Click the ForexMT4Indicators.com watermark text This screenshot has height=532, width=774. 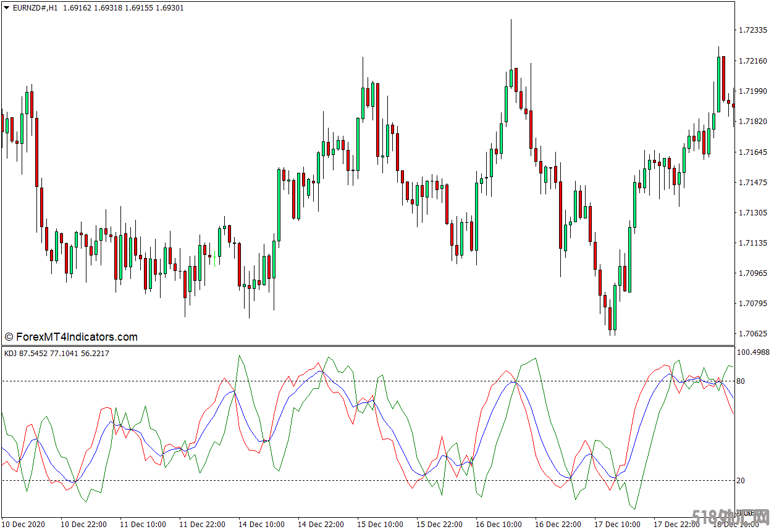pos(71,337)
